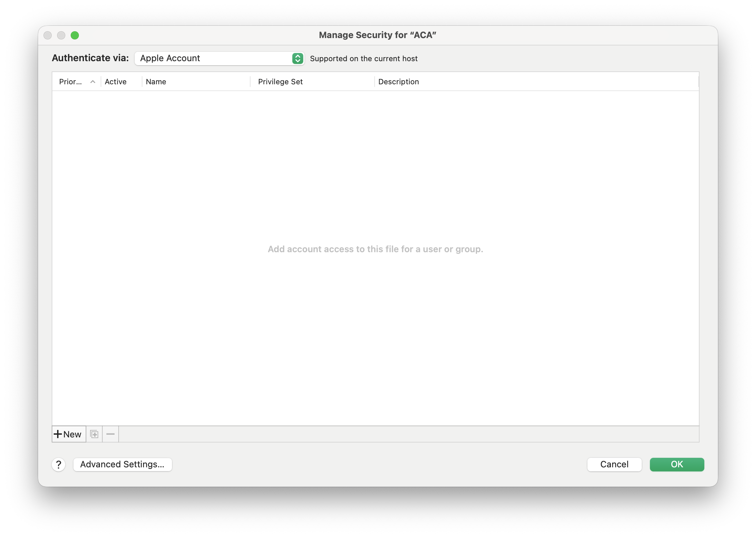This screenshot has width=756, height=537.
Task: Click the Name column header
Action: [x=156, y=82]
